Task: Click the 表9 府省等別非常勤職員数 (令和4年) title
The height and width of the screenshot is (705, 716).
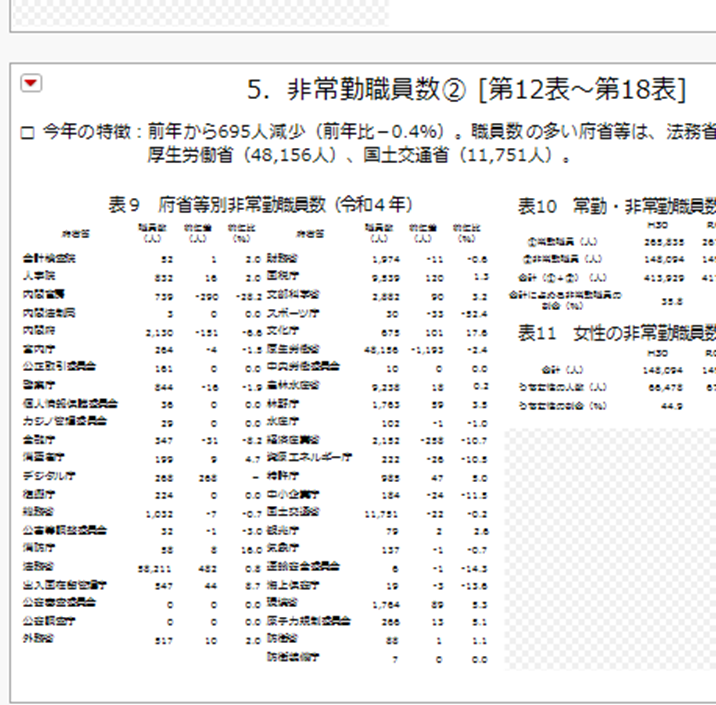Action: click(x=261, y=205)
